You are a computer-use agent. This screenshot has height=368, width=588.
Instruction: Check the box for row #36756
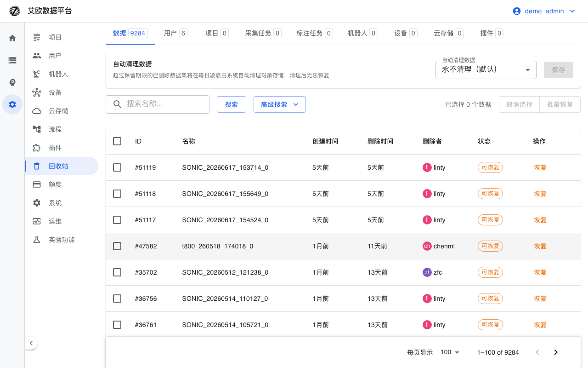coord(117,299)
